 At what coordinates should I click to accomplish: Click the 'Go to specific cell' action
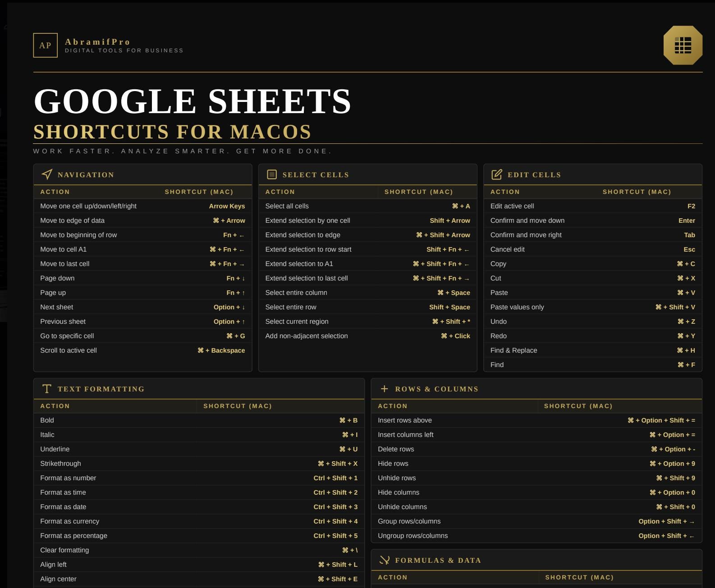67,336
